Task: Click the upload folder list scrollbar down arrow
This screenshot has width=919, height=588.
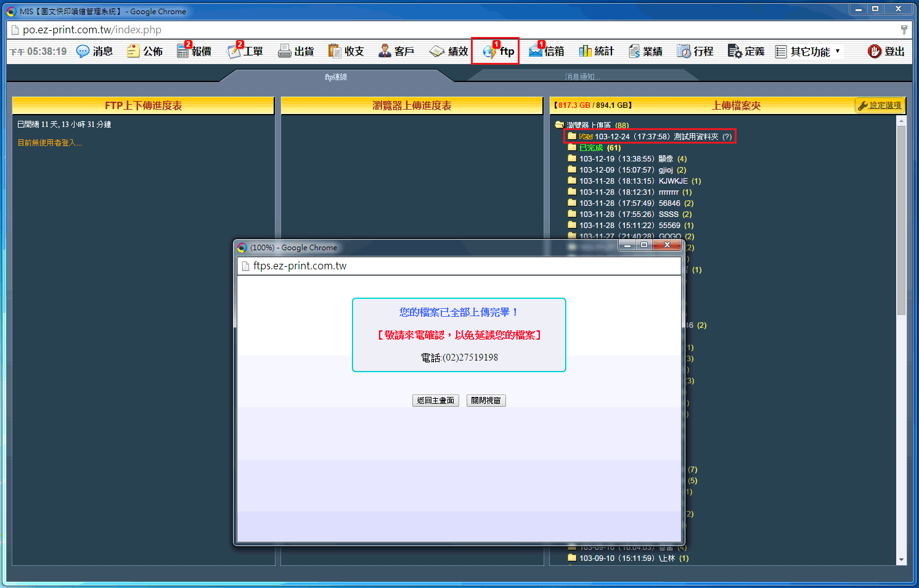Action: 901,560
